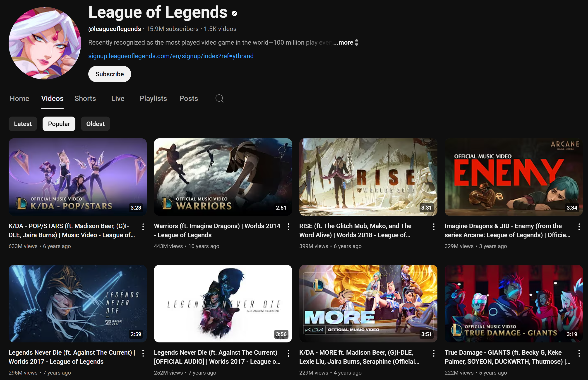Subscribe to the League of Legends channel

(x=110, y=74)
